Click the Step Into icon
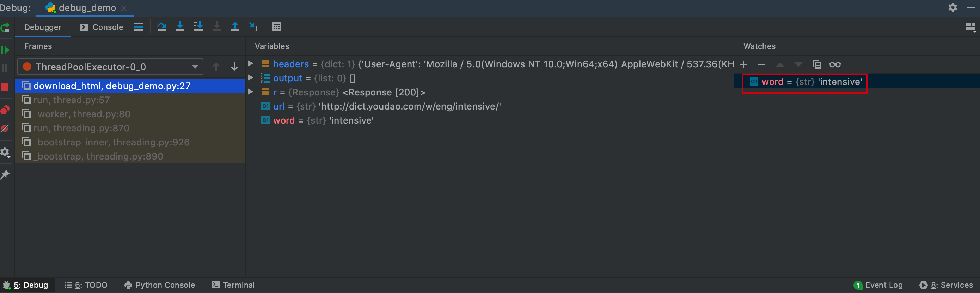This screenshot has height=293, width=980. [180, 27]
